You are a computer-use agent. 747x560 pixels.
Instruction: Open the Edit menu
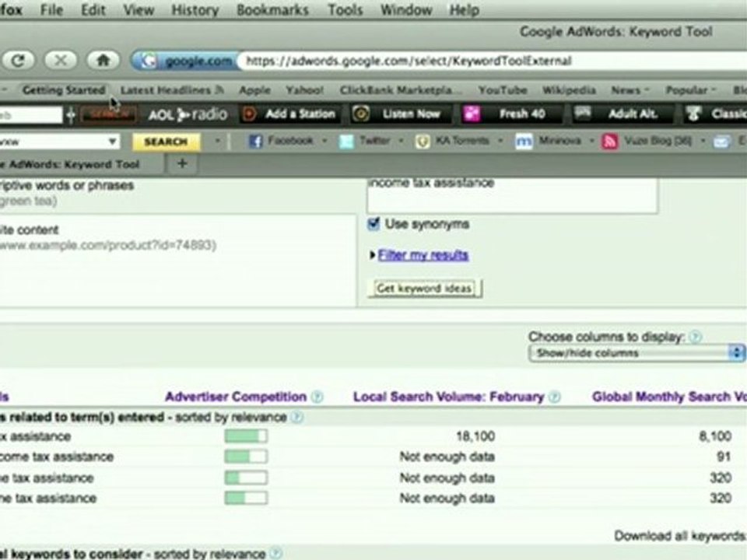click(x=93, y=9)
